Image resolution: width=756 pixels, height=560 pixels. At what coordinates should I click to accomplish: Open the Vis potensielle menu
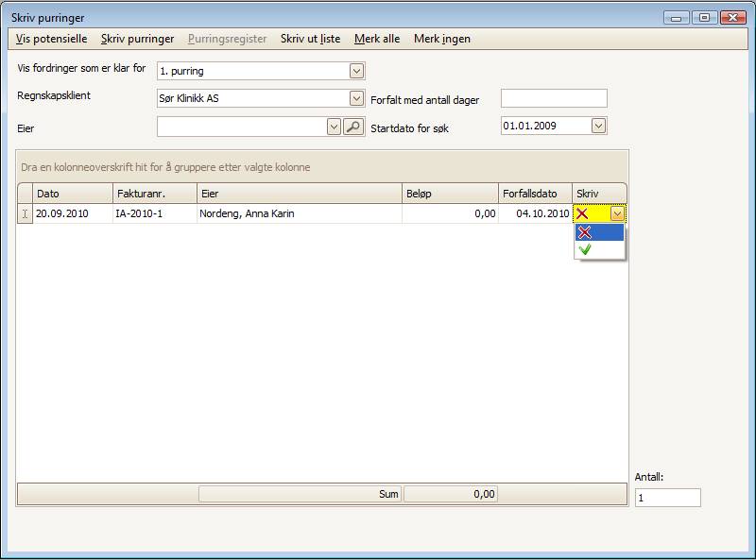point(52,39)
